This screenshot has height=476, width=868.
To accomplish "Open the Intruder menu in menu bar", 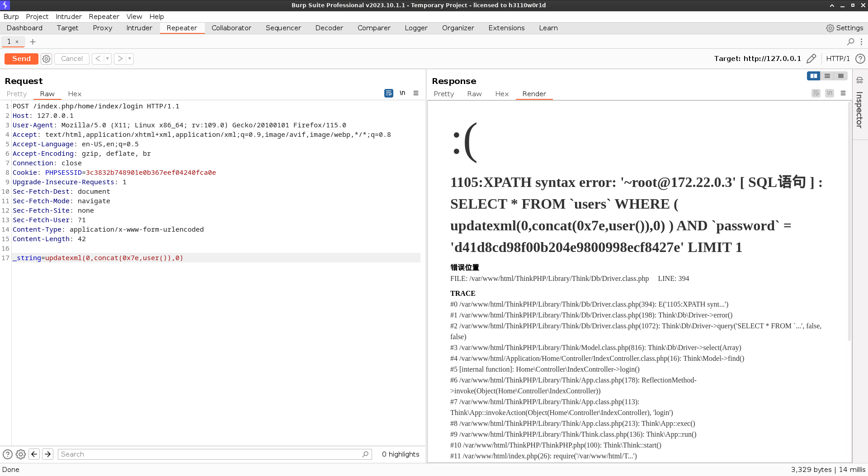I will pyautogui.click(x=69, y=17).
